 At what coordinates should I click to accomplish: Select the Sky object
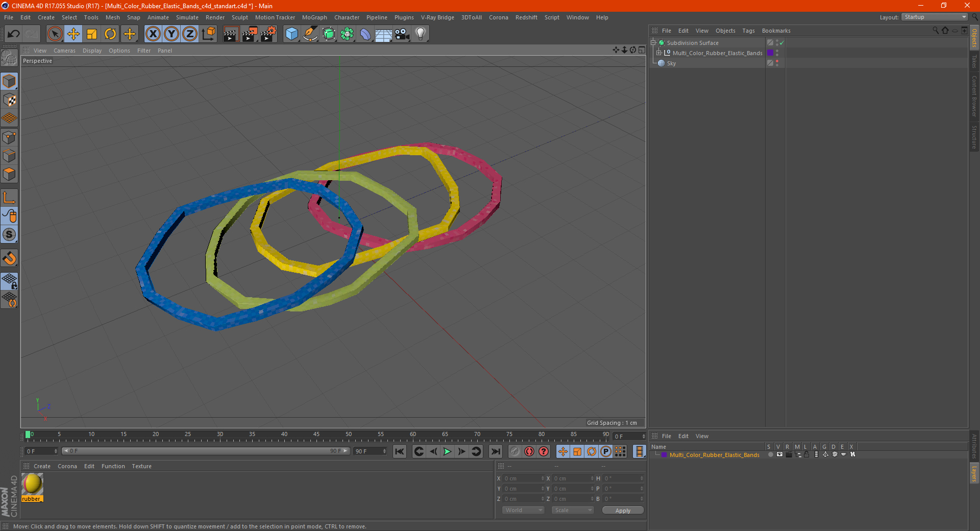point(671,63)
